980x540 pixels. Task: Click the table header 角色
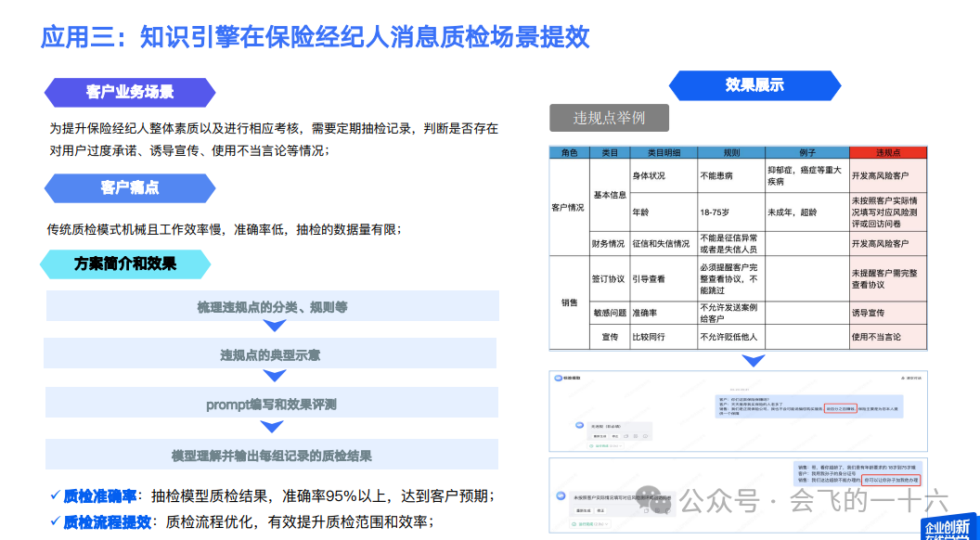570,152
